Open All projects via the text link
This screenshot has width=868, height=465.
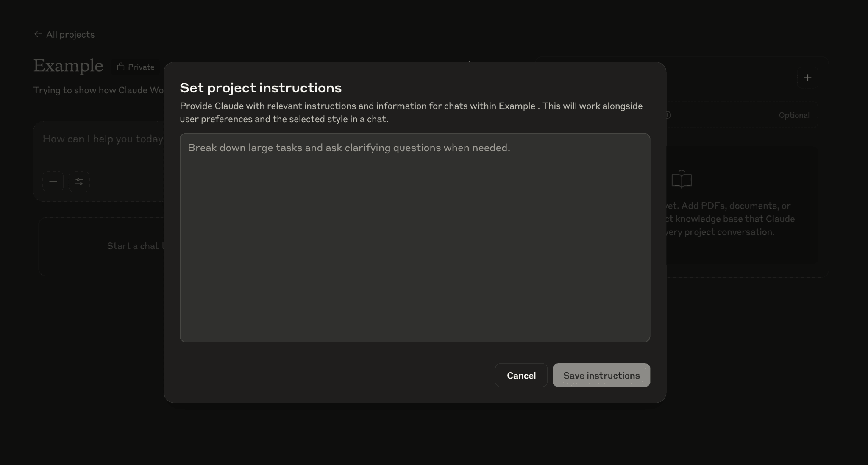pos(70,34)
